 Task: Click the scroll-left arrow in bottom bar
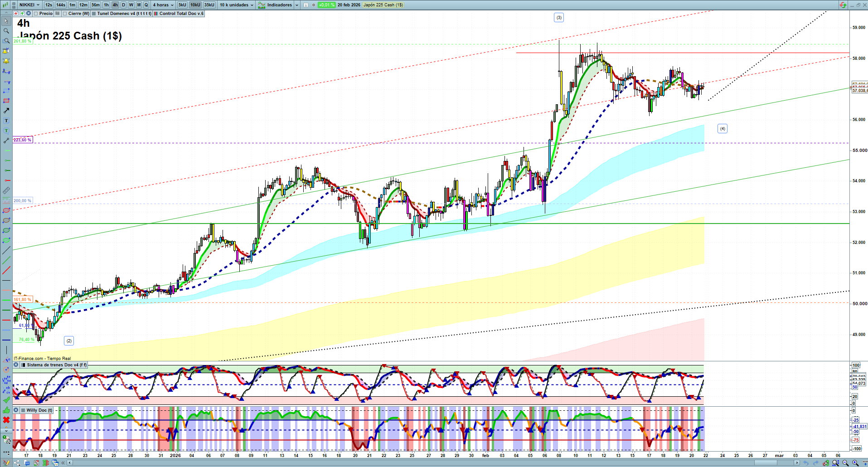[69, 463]
